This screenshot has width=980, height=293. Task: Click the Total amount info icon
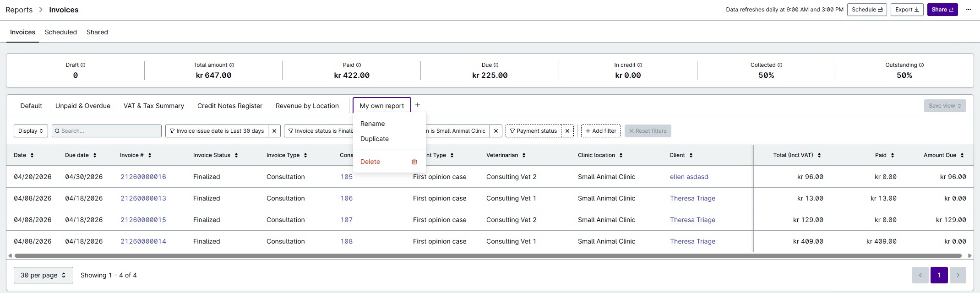tap(232, 65)
